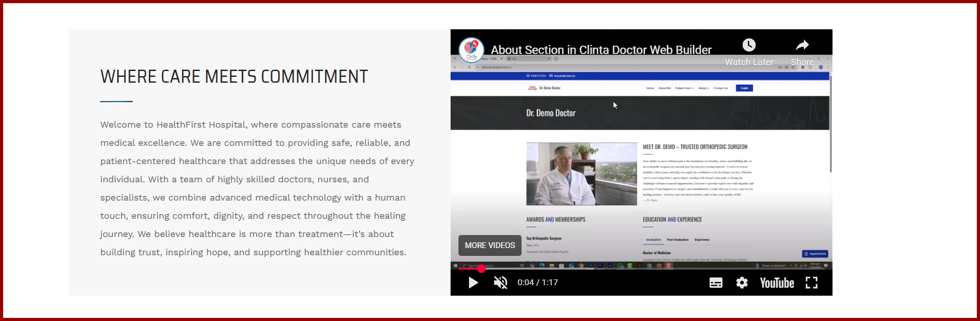Play the embedded YouTube video
The height and width of the screenshot is (321, 980).
point(473,282)
